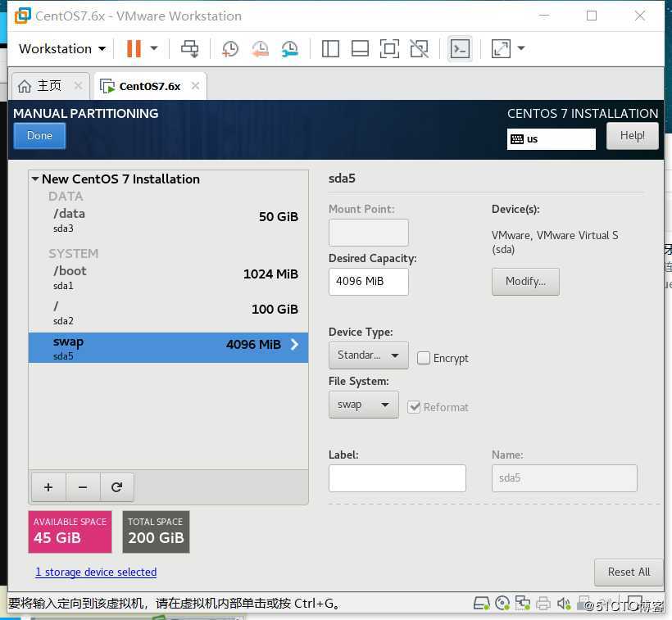The width and height of the screenshot is (672, 620).
Task: Toggle the Reformat checkbox
Action: pos(414,407)
